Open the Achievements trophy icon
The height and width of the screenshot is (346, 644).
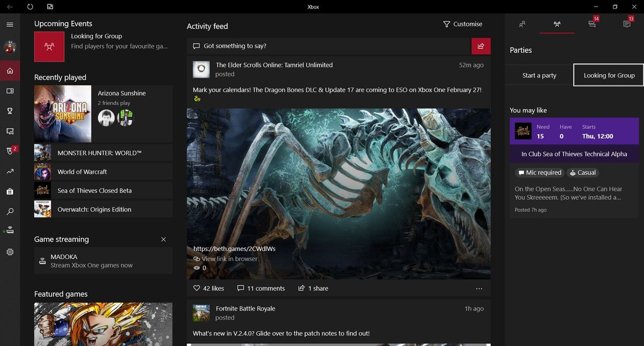point(10,111)
